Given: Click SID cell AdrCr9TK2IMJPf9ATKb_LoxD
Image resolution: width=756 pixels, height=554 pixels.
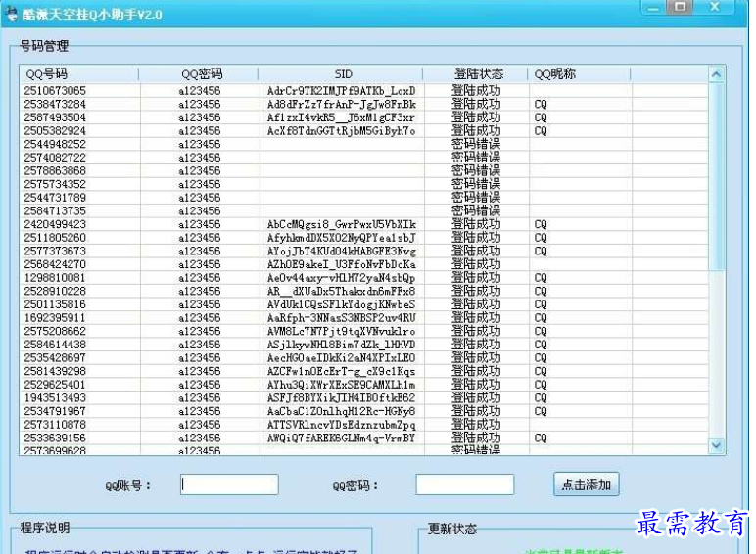Looking at the screenshot, I should coord(341,91).
